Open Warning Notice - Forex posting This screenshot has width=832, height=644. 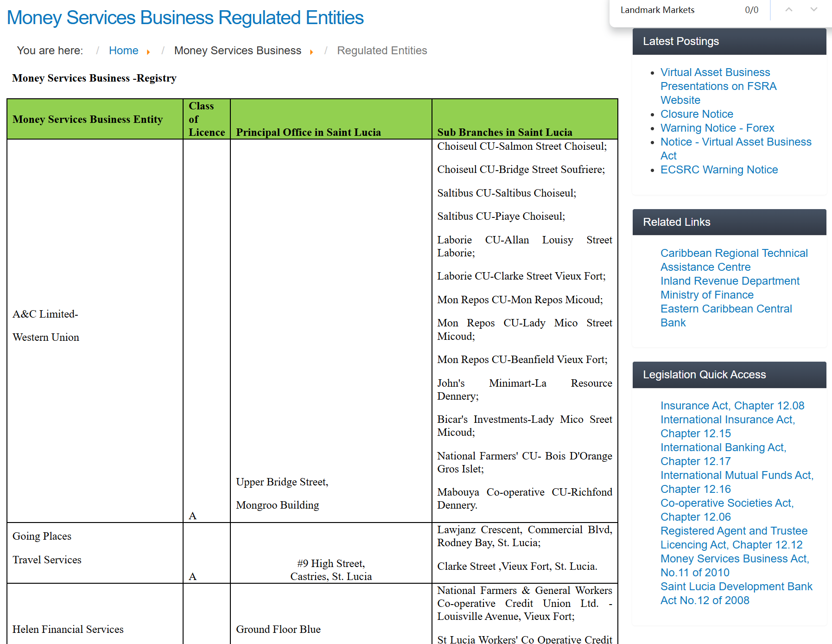(717, 128)
